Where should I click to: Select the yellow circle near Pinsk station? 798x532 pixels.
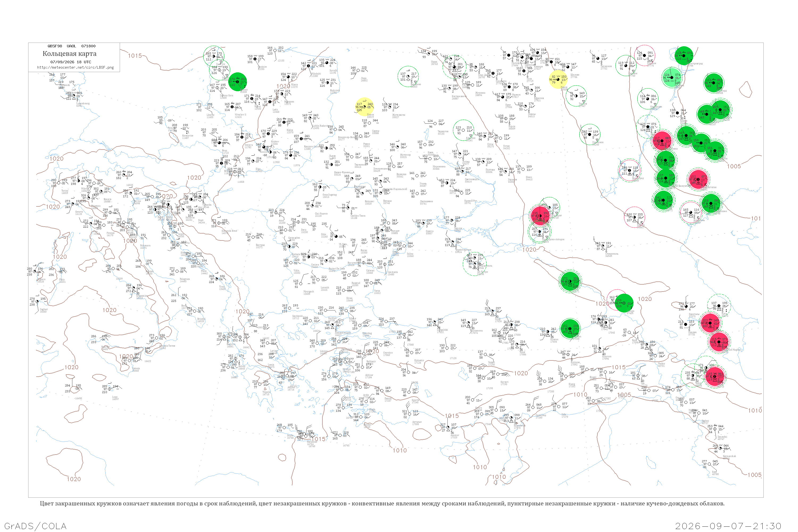pyautogui.click(x=364, y=107)
